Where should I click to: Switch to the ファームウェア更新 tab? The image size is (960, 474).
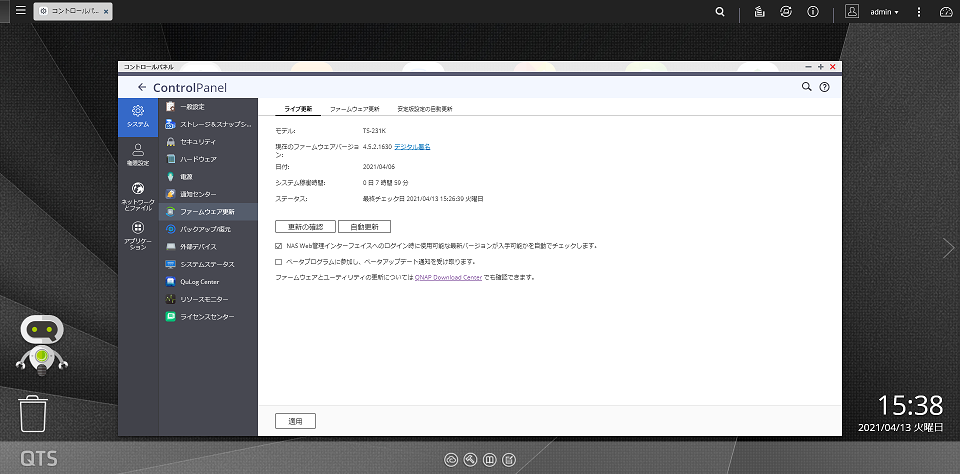tap(354, 109)
